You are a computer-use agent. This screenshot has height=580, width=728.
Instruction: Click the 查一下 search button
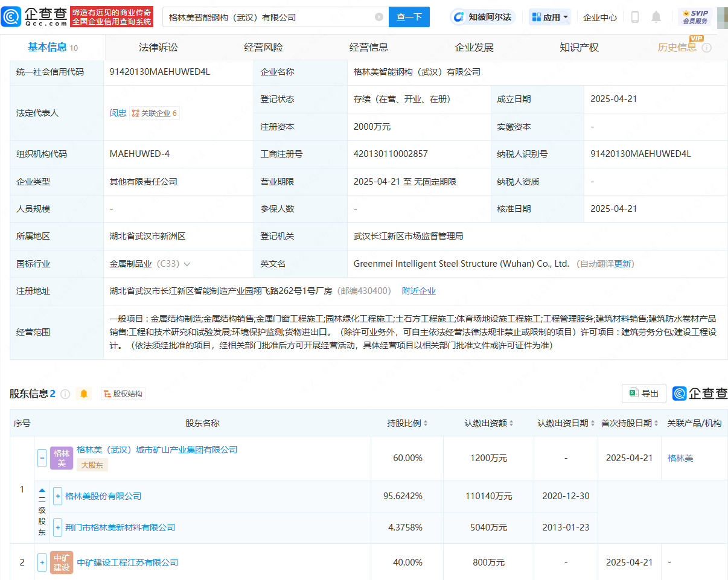tap(409, 18)
